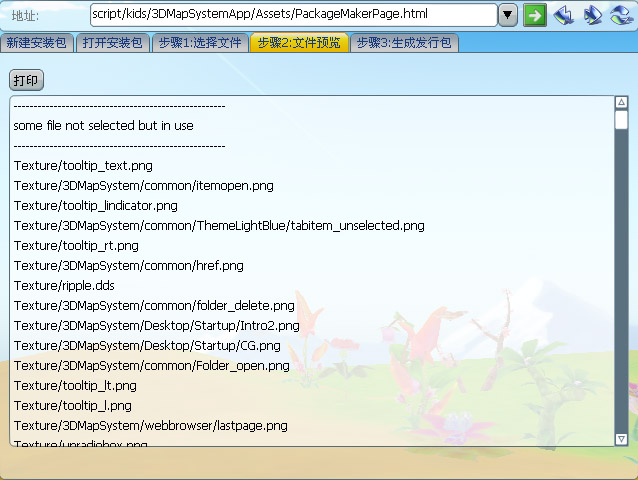Switch to the 新建安装包 tab
638x480 pixels.
pos(37,43)
